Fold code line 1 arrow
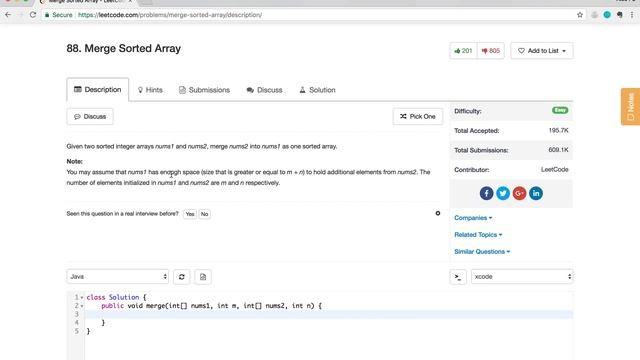Screen dimensions: 640x360 point(82,298)
